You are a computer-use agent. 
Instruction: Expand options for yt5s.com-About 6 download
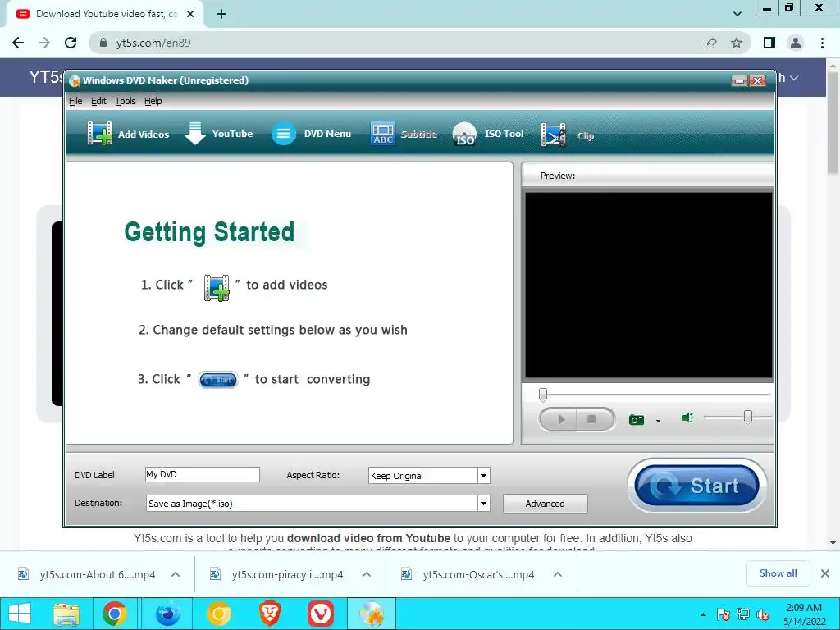pos(176,574)
